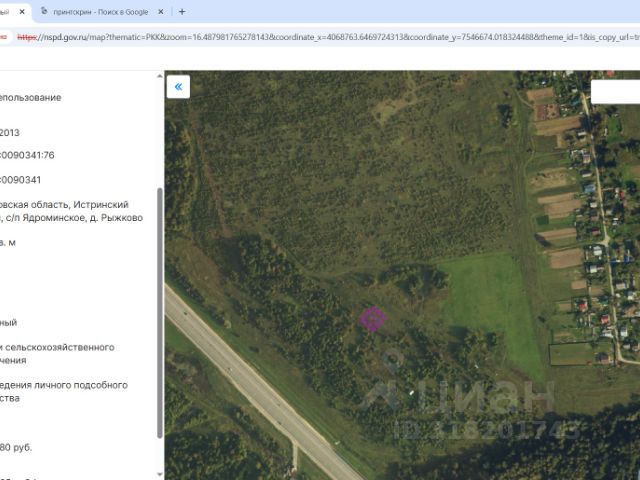
Task: Select the cost value '80 руб.'
Action: pyautogui.click(x=16, y=447)
